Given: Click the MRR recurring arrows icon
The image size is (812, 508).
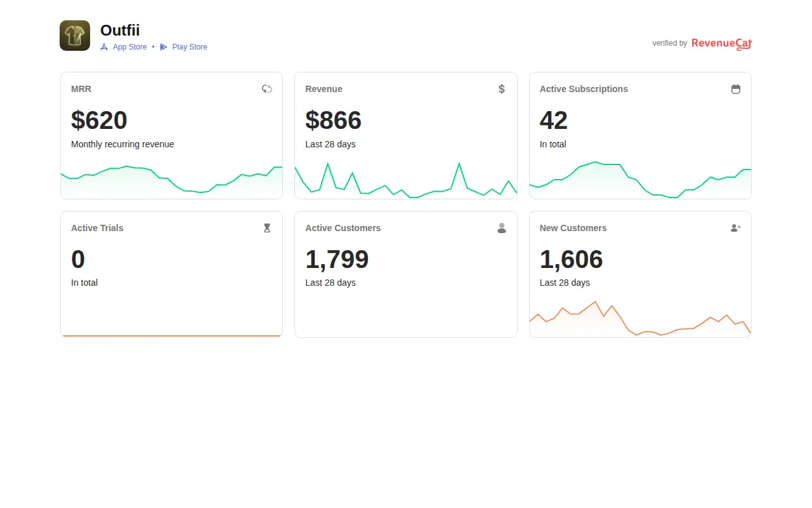Looking at the screenshot, I should [267, 89].
